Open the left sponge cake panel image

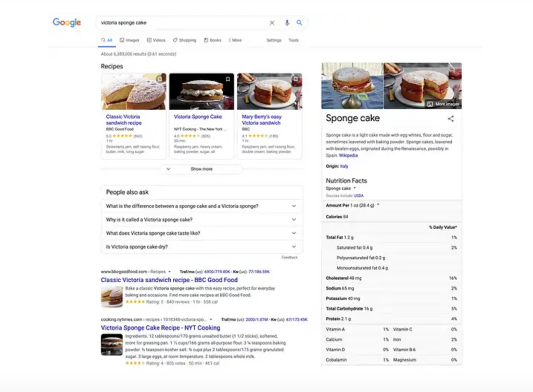[x=352, y=86]
